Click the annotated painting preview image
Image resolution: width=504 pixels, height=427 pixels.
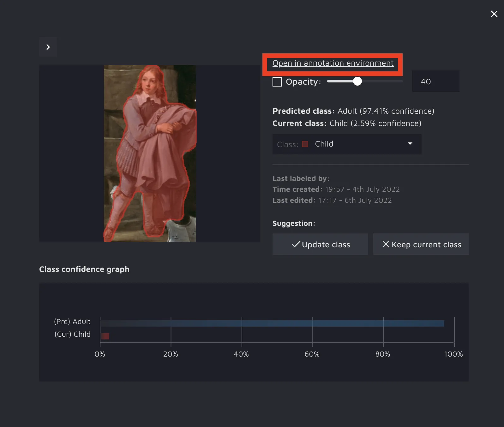150,153
